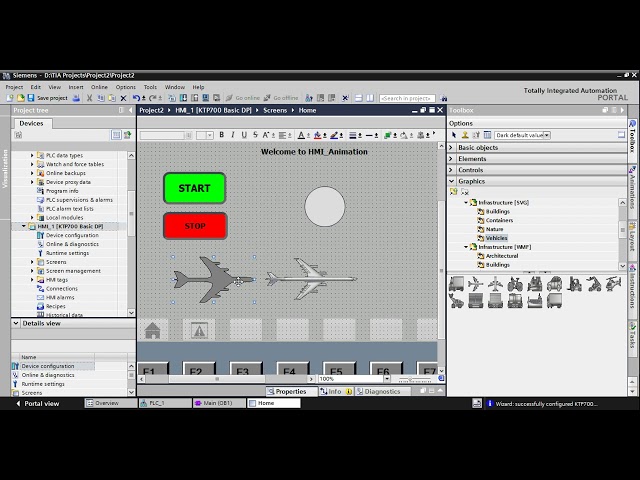640x480 pixels.
Task: Toggle Bold text formatting
Action: coord(221,135)
